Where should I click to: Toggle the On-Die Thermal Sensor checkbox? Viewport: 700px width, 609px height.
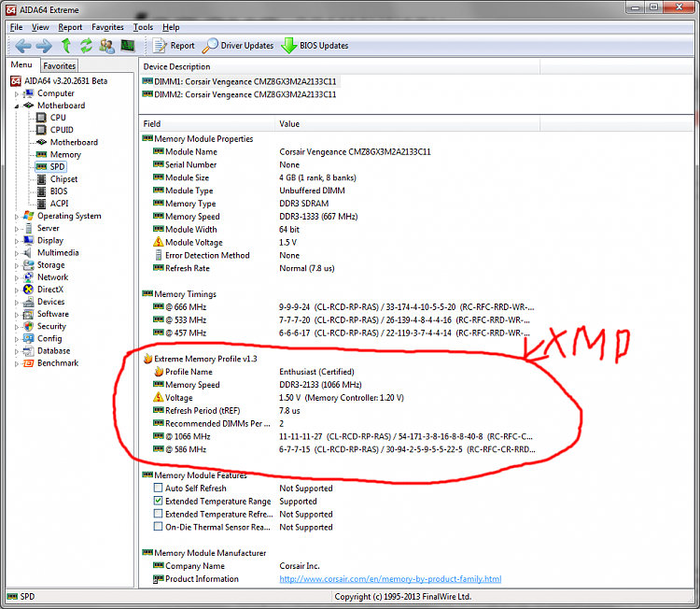[158, 527]
